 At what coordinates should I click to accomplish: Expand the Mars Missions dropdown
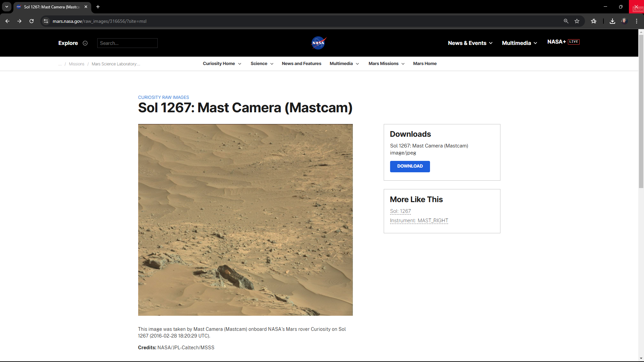pos(386,64)
